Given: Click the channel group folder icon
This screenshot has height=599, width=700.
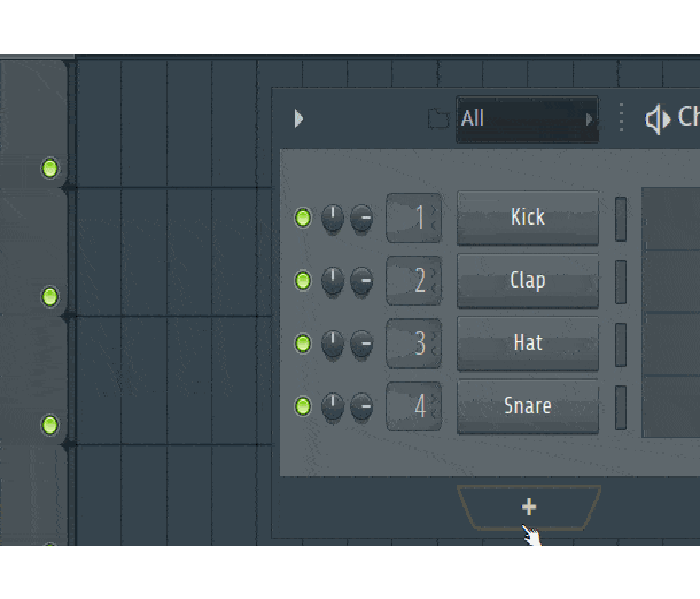Looking at the screenshot, I should point(438,119).
